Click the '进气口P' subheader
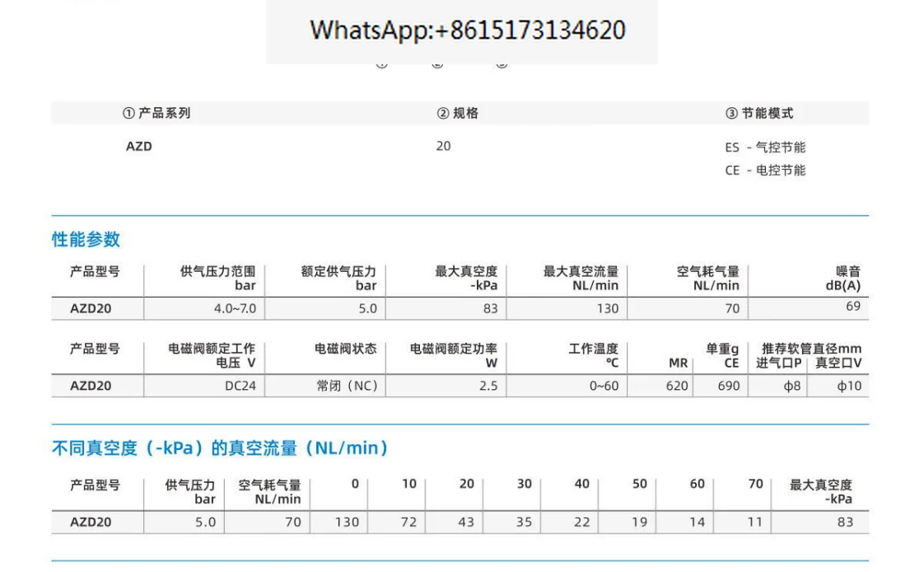The height and width of the screenshot is (572, 924). (x=778, y=363)
